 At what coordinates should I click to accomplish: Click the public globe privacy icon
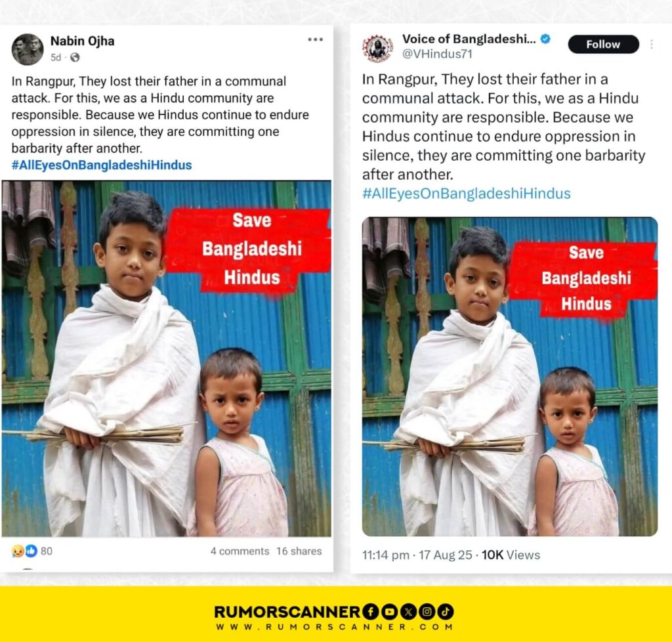pos(75,57)
